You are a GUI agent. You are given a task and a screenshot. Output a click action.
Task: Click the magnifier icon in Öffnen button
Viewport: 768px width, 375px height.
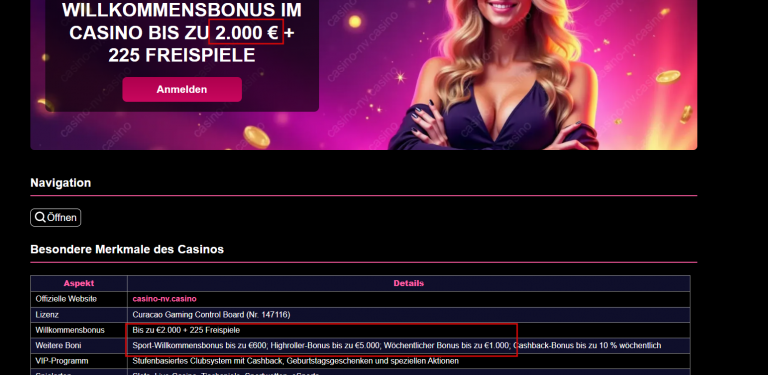point(40,217)
